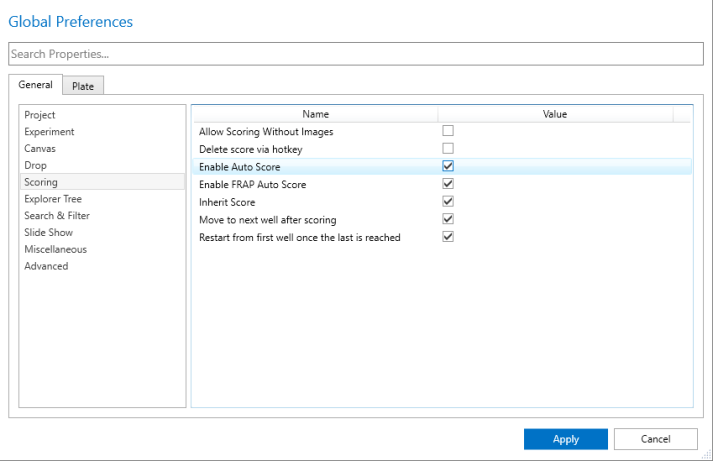
Task: Focus the Search Properties field
Action: [356, 54]
